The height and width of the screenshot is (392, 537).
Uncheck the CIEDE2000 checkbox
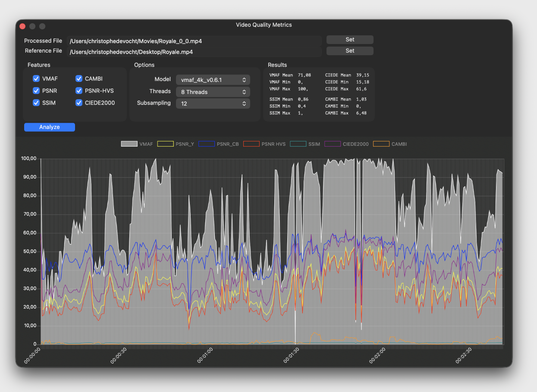tap(79, 103)
